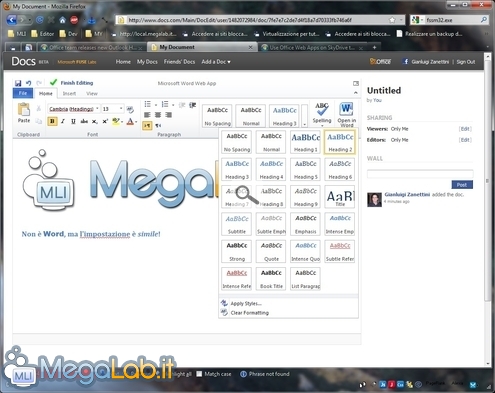Open the Spelling check tool

coord(322,114)
